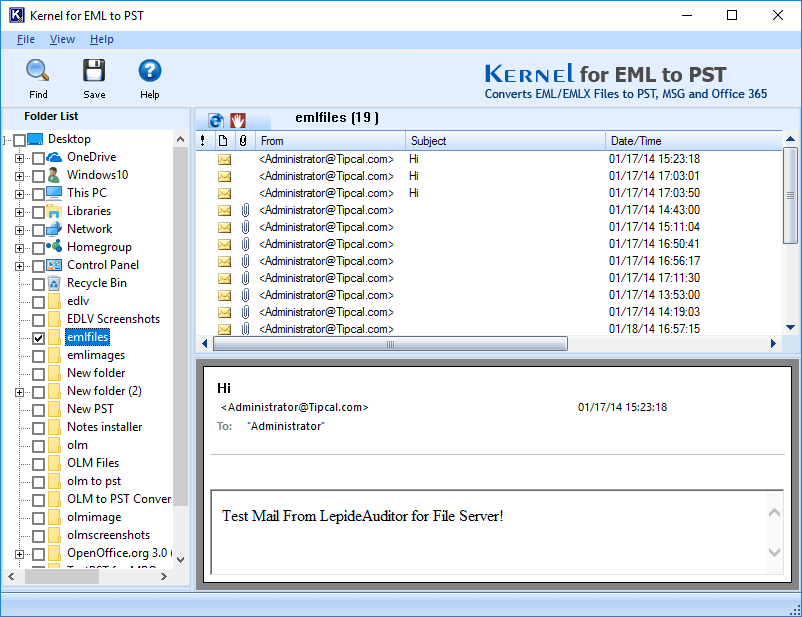Click the Windows10 user icon
This screenshot has height=617, width=802.
[x=54, y=175]
